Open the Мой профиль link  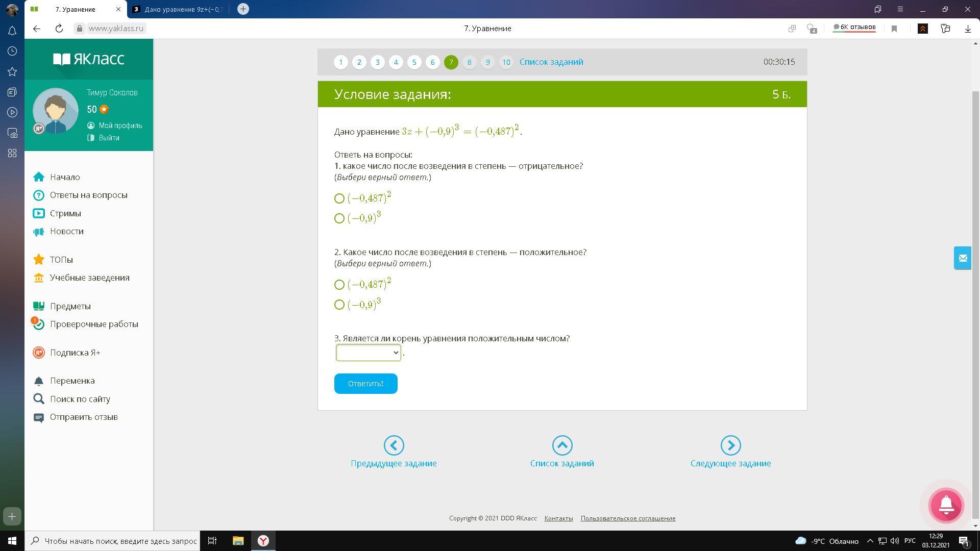point(120,126)
